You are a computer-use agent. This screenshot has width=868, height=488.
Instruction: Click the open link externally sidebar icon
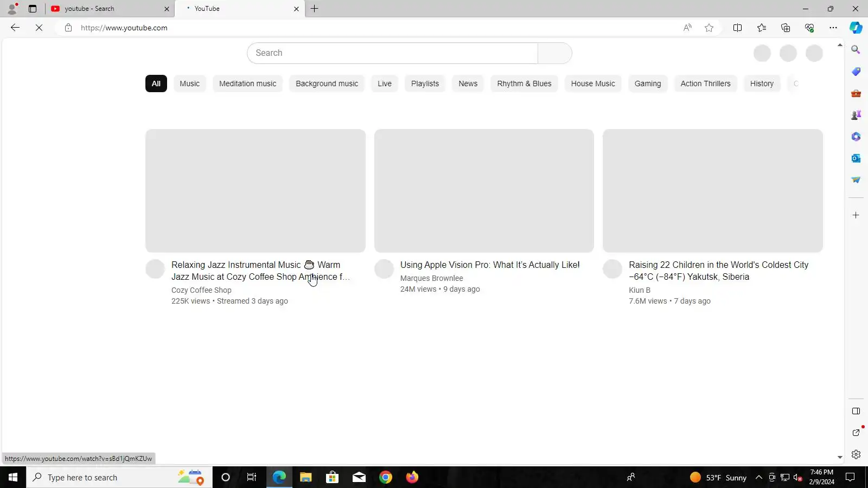pyautogui.click(x=856, y=433)
